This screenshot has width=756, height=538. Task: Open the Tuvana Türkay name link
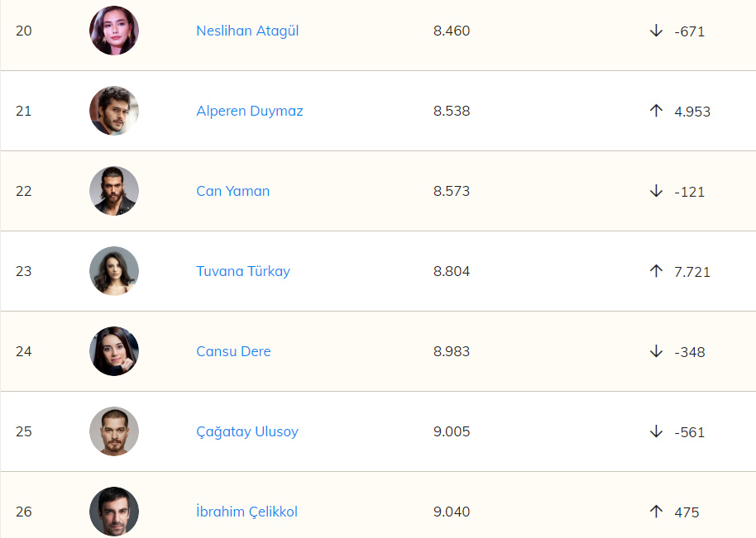[x=243, y=271]
